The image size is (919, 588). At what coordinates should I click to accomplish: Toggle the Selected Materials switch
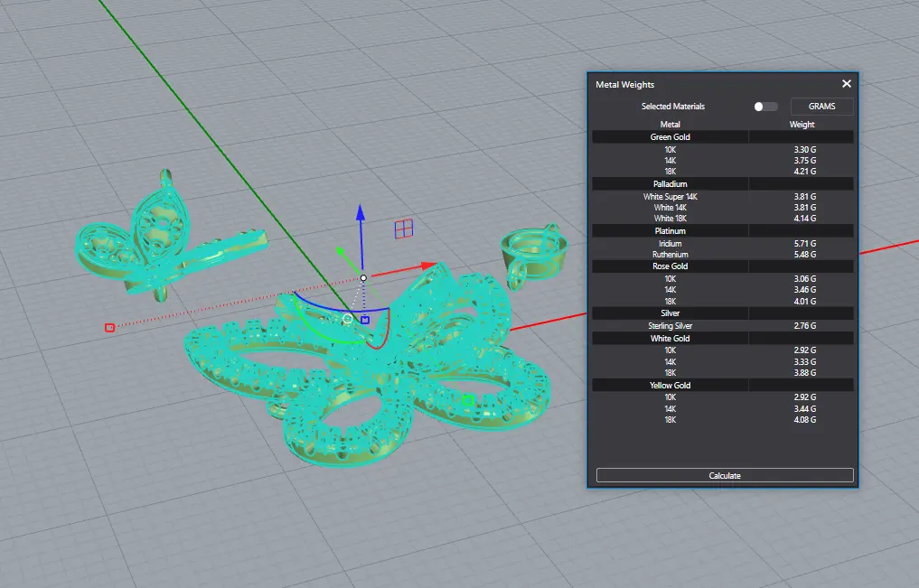pos(765,107)
